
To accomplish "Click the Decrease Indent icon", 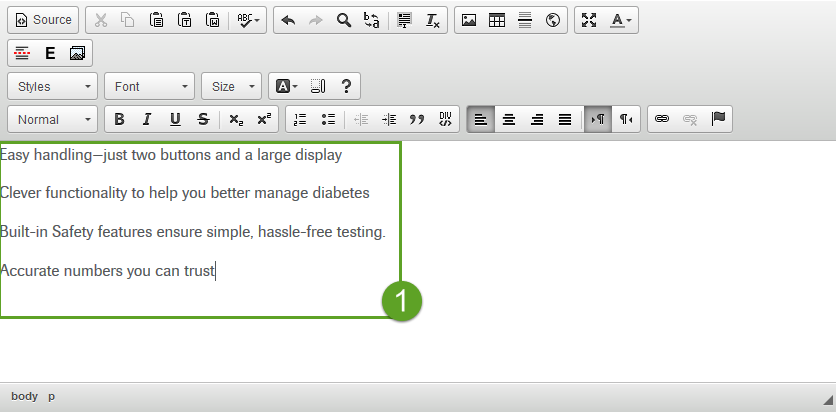I will click(361, 119).
